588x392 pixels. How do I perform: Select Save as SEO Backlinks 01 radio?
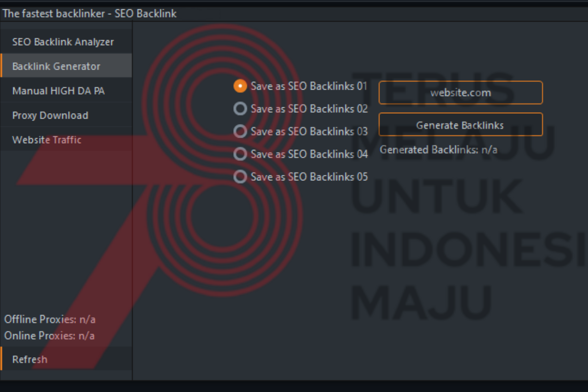pyautogui.click(x=240, y=86)
